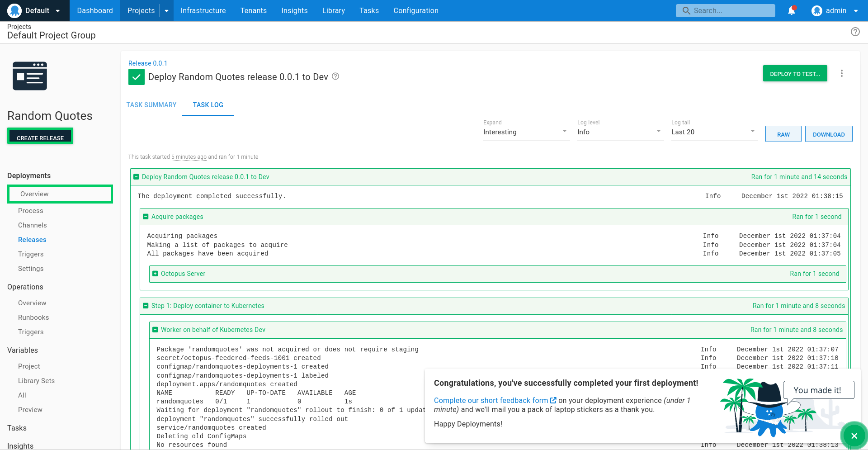868x450 pixels.
Task: Open the All variables page
Action: [x=22, y=395]
